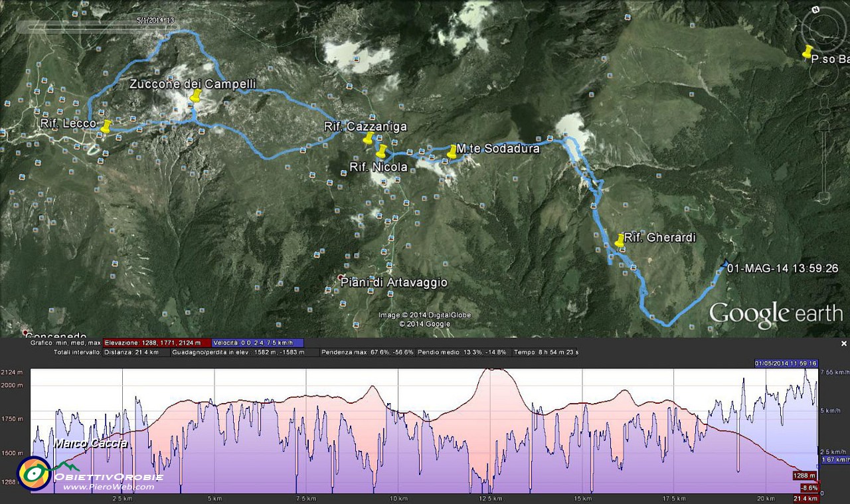
Task: Click the Piani di Artavaggio place label
Action: click(x=394, y=282)
